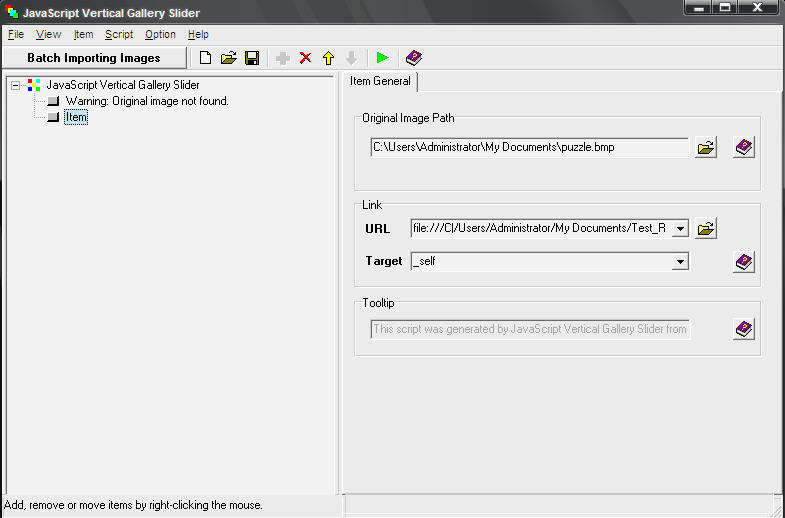The width and height of the screenshot is (785, 518).
Task: Open help book icon in Link section
Action: pyautogui.click(x=744, y=261)
